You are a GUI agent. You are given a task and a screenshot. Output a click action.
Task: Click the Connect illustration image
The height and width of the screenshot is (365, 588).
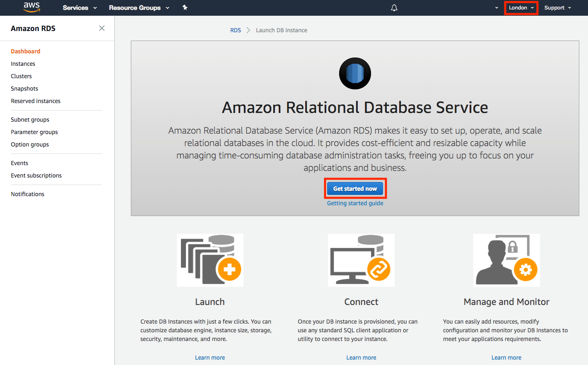(x=361, y=260)
